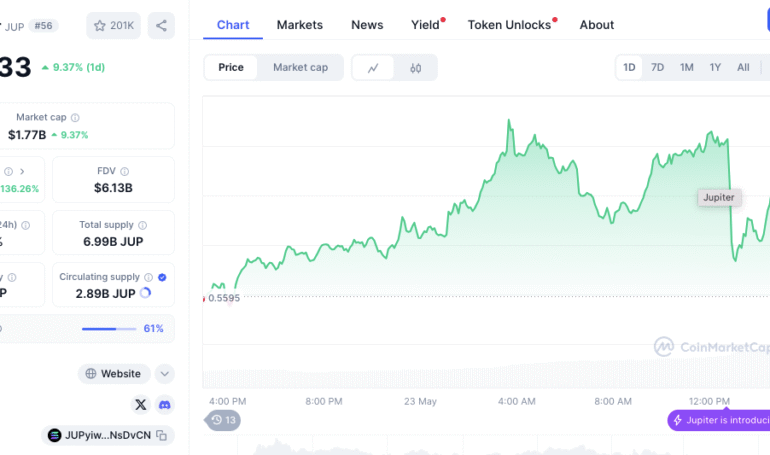This screenshot has width=770, height=455.
Task: Open the Website link button
Action: [113, 374]
